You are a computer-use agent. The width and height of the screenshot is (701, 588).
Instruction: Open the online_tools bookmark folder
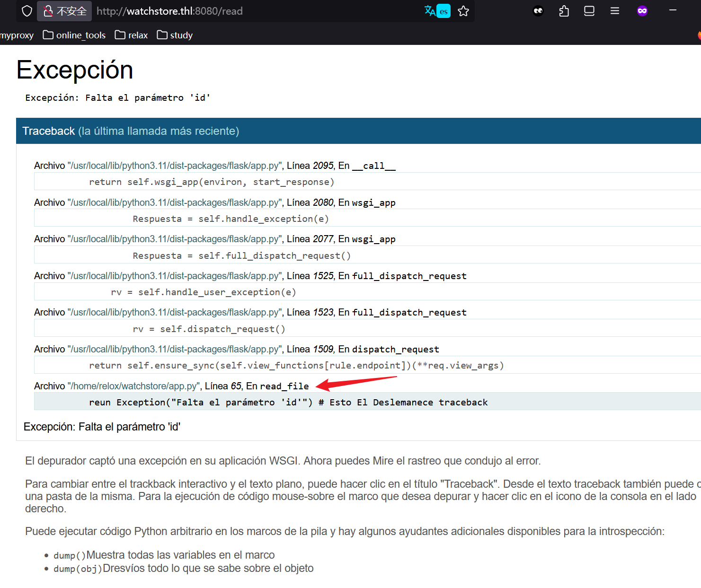(x=74, y=35)
